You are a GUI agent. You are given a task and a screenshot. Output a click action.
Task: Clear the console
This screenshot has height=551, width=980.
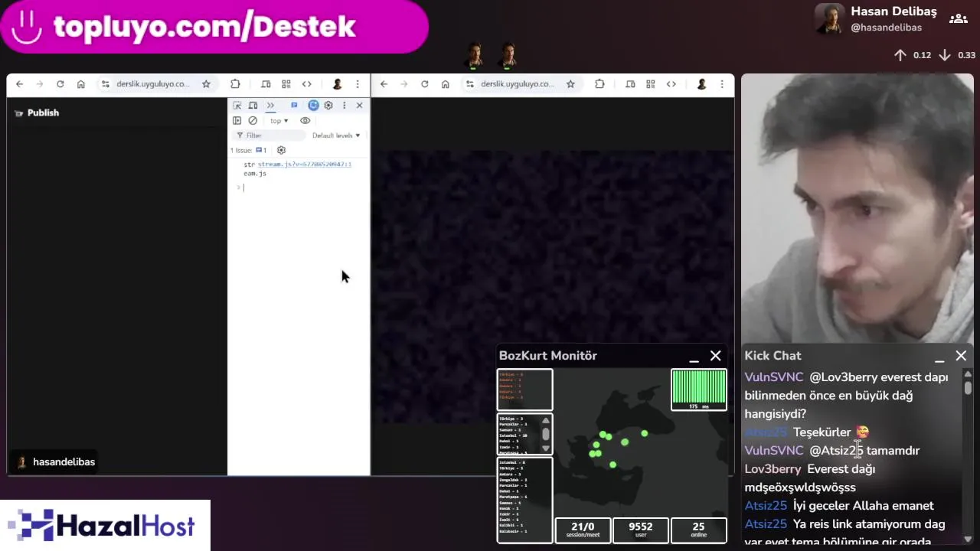(253, 121)
